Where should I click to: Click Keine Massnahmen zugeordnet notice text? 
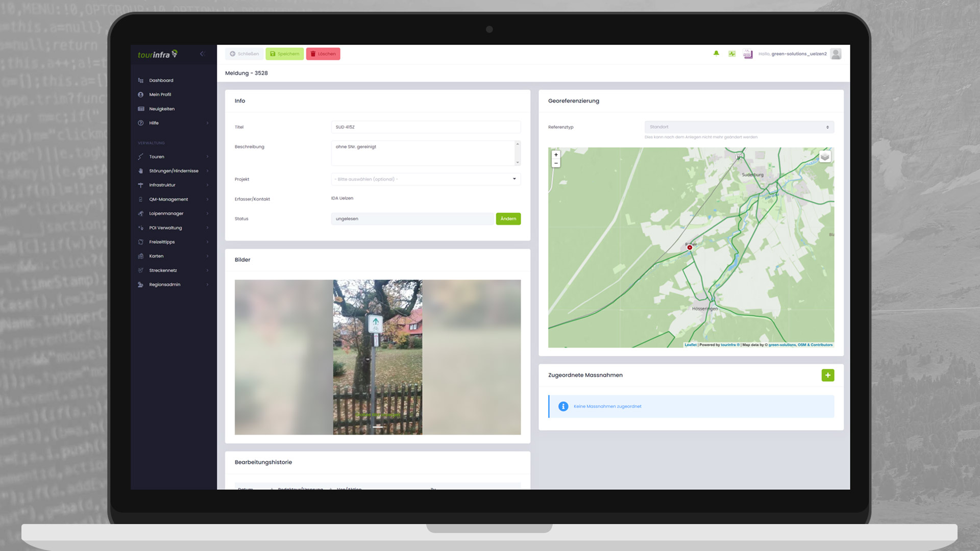pyautogui.click(x=607, y=407)
